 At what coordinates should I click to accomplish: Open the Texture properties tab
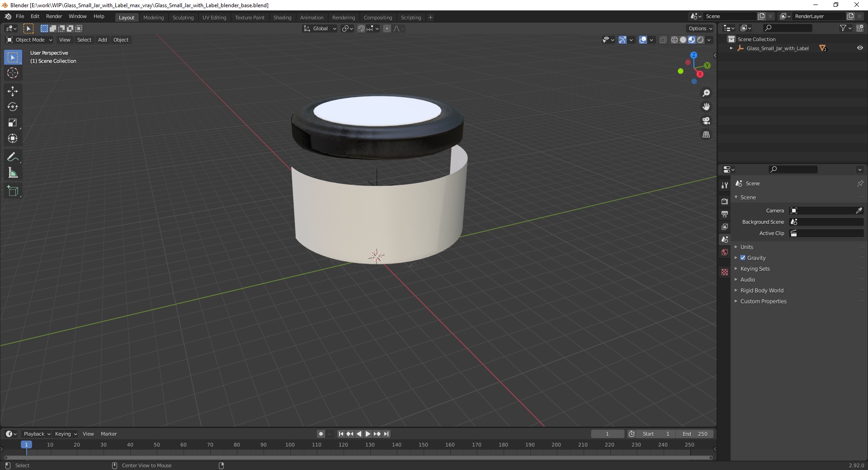pos(725,272)
